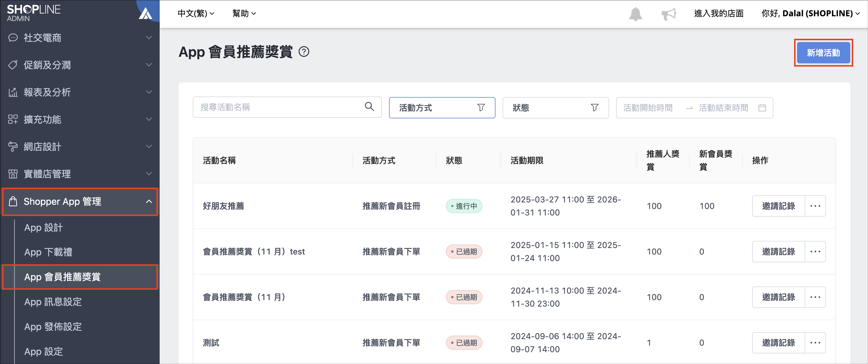Screen dimensions: 868x364
Task: Click the 活動開始時間 date field
Action: coord(648,108)
